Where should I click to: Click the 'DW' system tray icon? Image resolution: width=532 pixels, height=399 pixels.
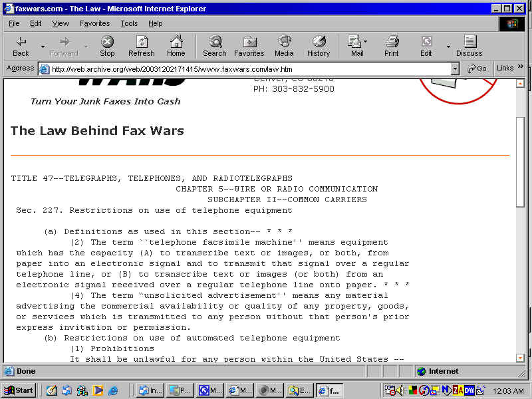469,390
